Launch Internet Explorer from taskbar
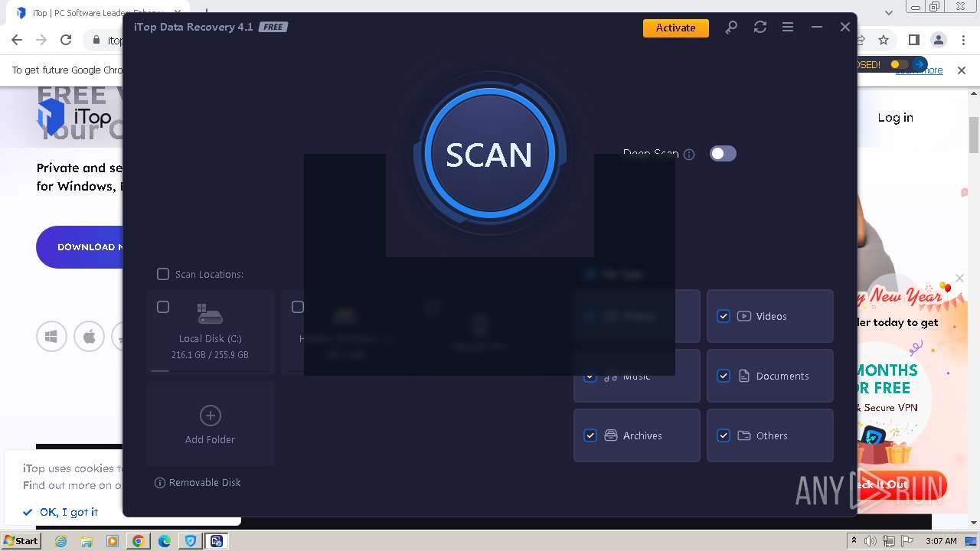This screenshot has width=980, height=551. pyautogui.click(x=60, y=541)
